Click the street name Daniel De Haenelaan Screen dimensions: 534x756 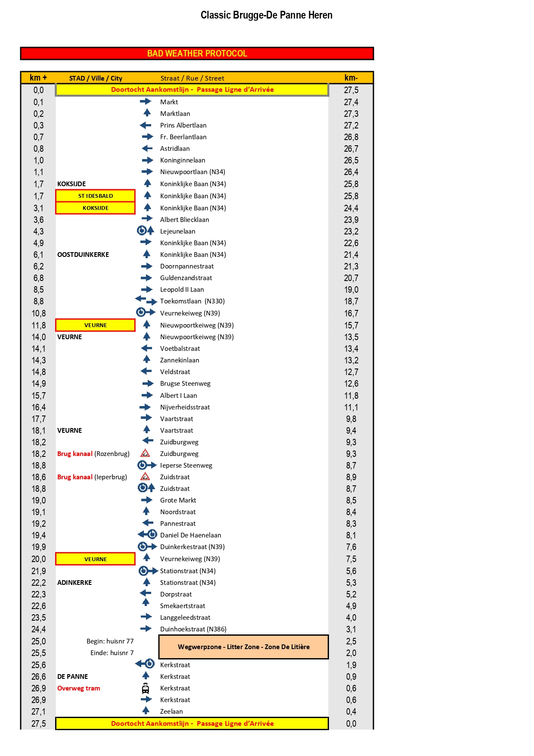(191, 535)
